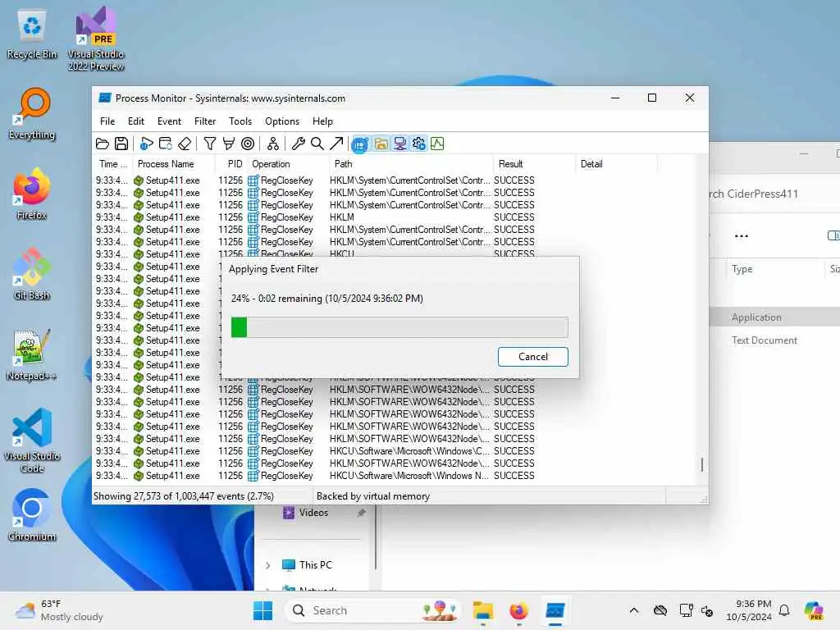
Task: Toggle Show Profiling Events icon
Action: coord(438,144)
